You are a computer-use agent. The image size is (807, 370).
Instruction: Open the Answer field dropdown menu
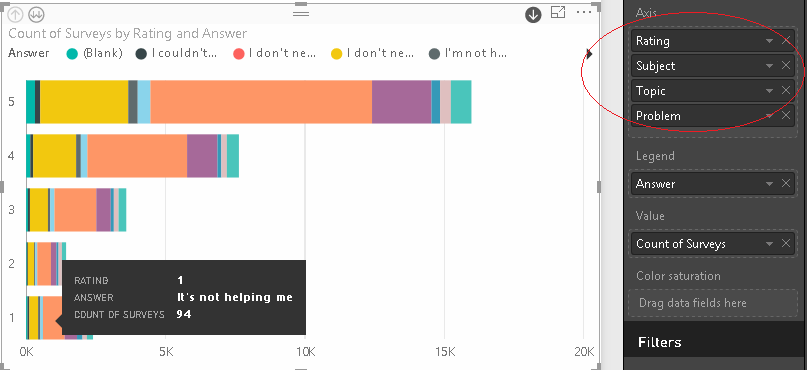pyautogui.click(x=769, y=184)
